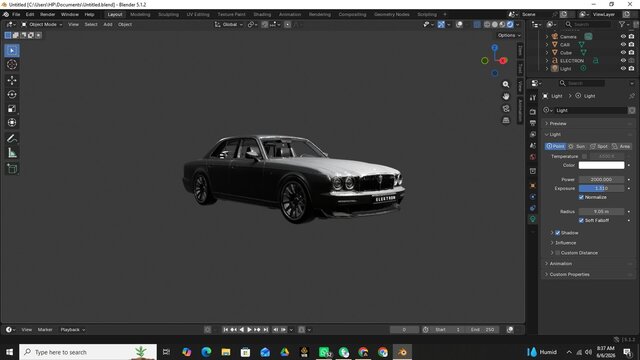Open the World properties red globe icon
This screenshot has width=640, height=360.
(x=533, y=157)
